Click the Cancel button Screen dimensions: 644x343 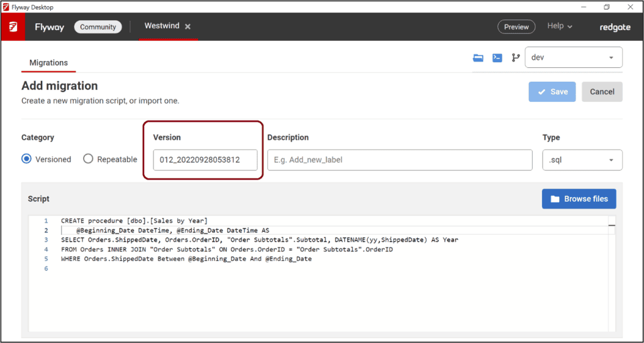(602, 92)
